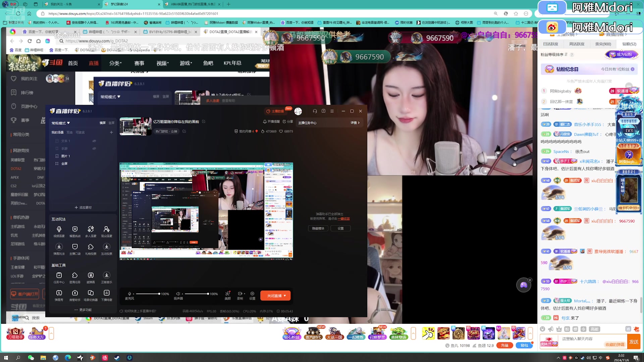Open 任务中心 tool icon
Image resolution: width=644 pixels, height=362 pixels.
[x=59, y=277]
